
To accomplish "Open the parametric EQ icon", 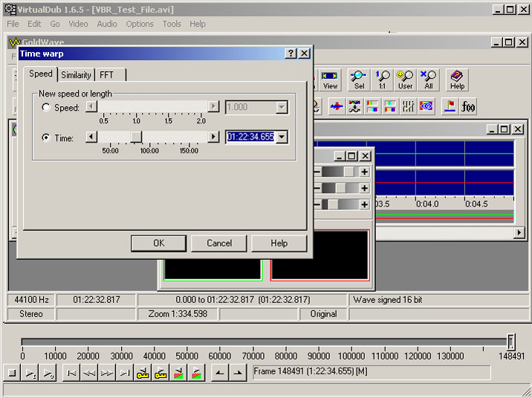I will (x=426, y=106).
